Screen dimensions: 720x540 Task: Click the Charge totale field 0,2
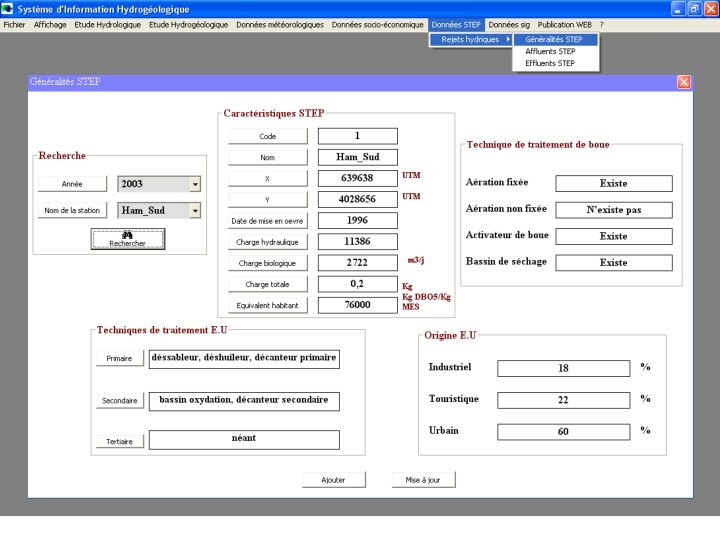(x=358, y=284)
